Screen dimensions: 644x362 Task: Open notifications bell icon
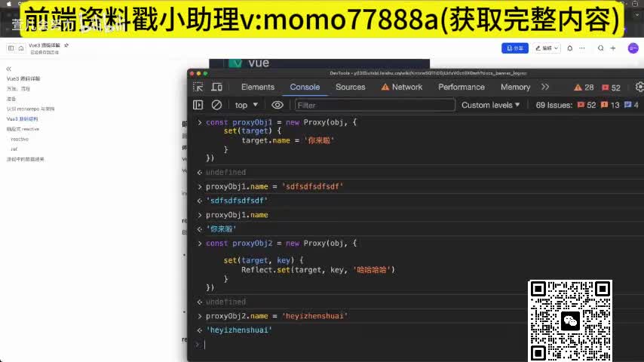(569, 48)
